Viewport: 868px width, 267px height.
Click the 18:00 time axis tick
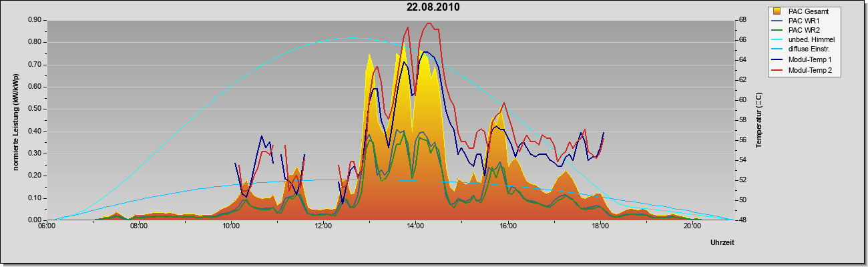[x=600, y=226]
